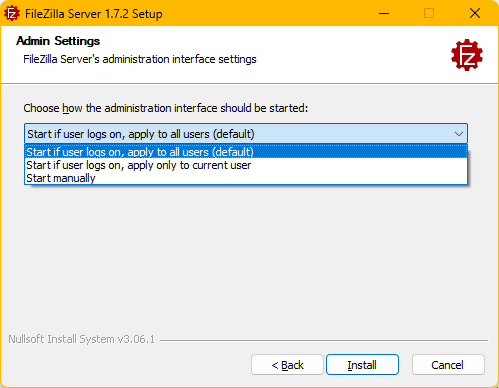Select 'Start if user logs on, apply to all users (default)' list entry
This screenshot has height=388, width=499.
(246, 152)
